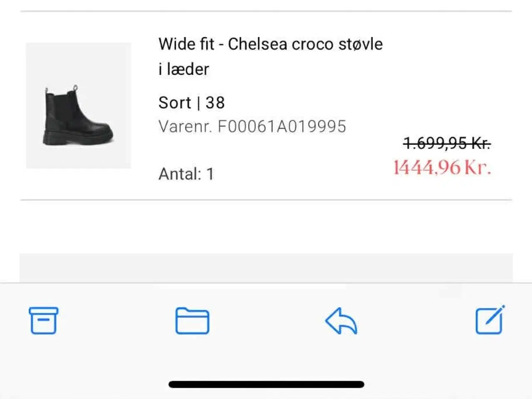The width and height of the screenshot is (532, 399).
Task: Open folder filing options via the folder icon
Action: pyautogui.click(x=192, y=321)
